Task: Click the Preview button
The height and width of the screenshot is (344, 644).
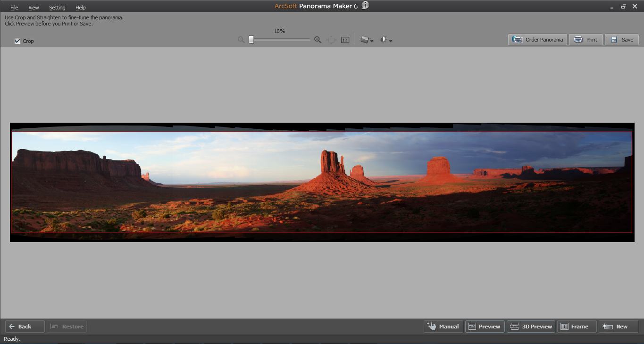Action: [x=485, y=327]
